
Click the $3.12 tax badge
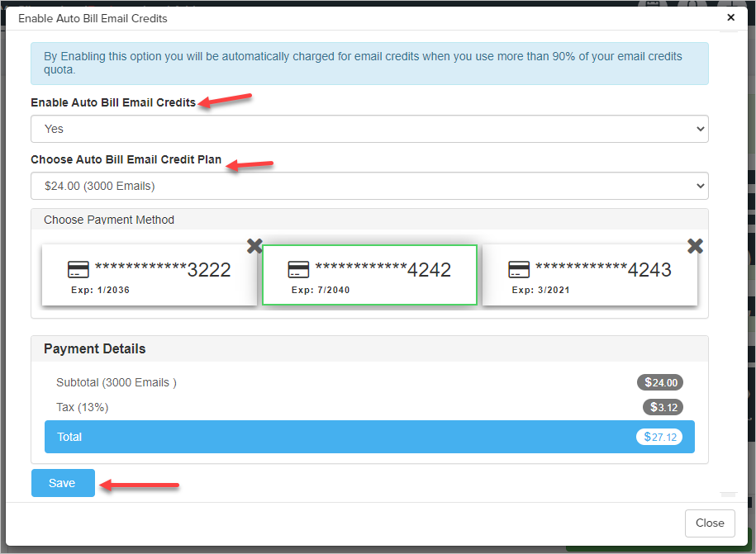click(663, 407)
